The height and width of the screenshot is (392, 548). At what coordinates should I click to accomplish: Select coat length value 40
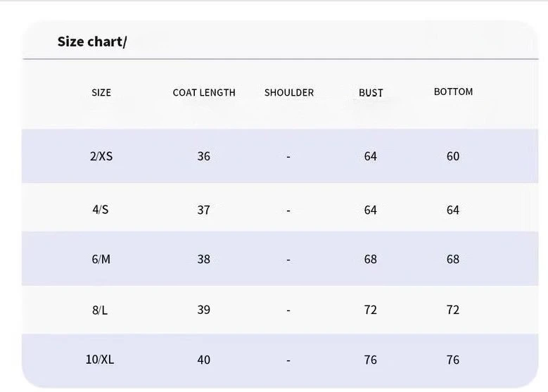(x=204, y=360)
